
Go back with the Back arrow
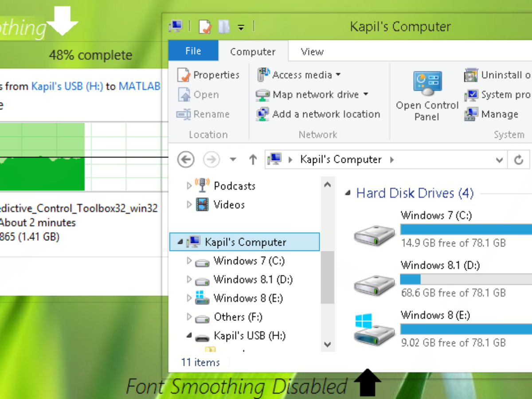click(x=186, y=160)
